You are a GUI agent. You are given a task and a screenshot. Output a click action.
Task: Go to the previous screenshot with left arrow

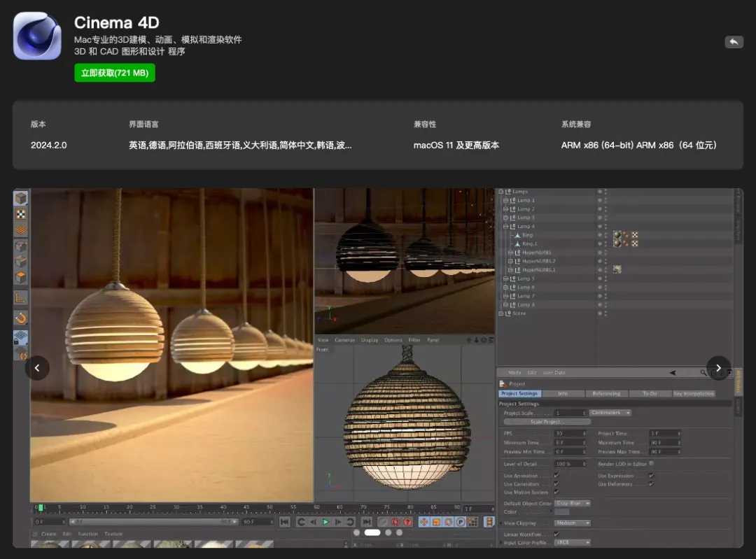click(x=37, y=368)
